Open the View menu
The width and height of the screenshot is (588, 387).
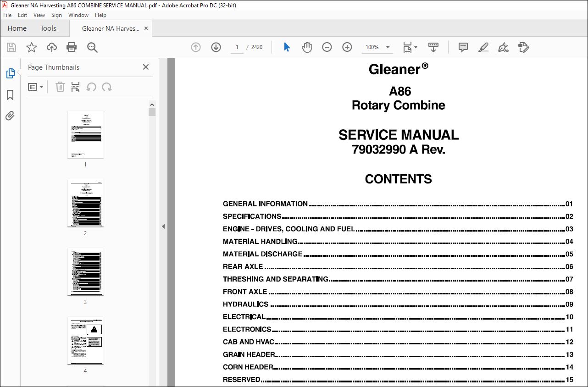pyautogui.click(x=39, y=15)
